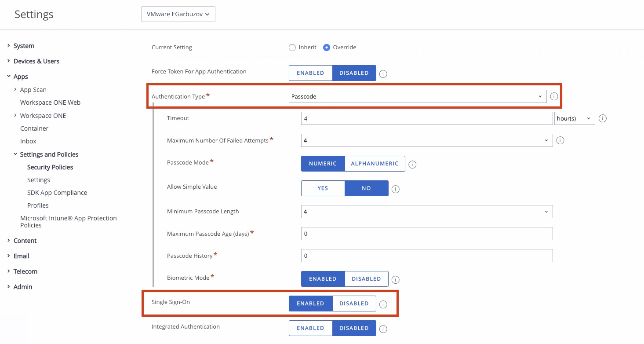Click the Maximum Passcode Age input field
Viewport: 644px width, 344px height.
426,234
